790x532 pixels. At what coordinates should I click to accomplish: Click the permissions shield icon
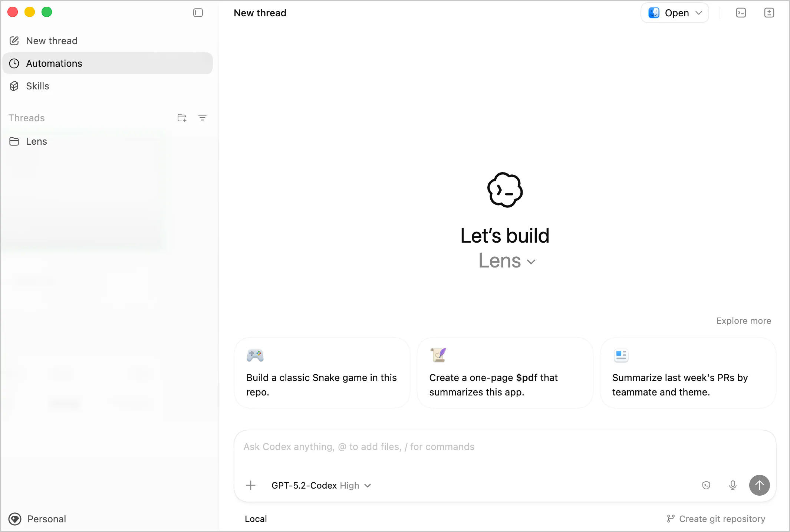pos(706,485)
